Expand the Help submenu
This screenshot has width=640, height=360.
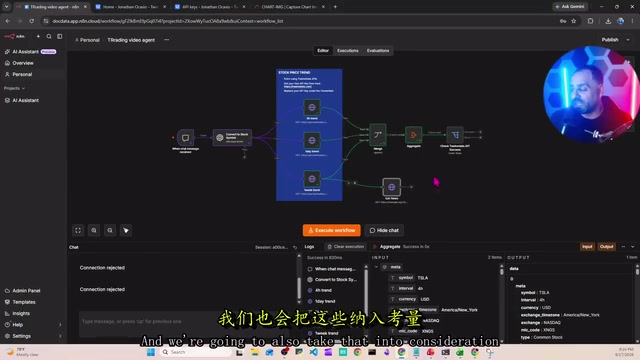click(60, 325)
